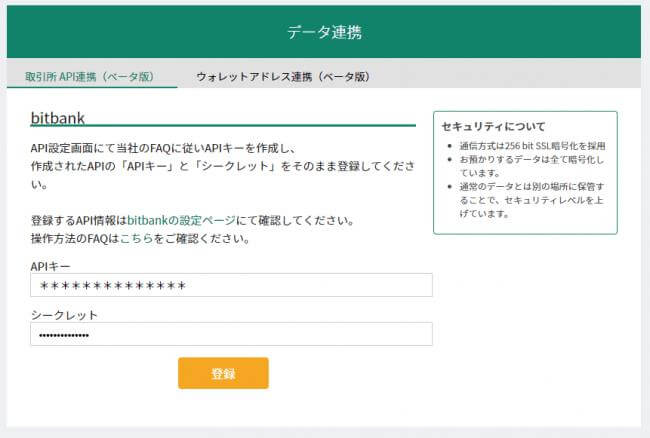Click the APIキー field label
650x438 pixels.
point(51,266)
